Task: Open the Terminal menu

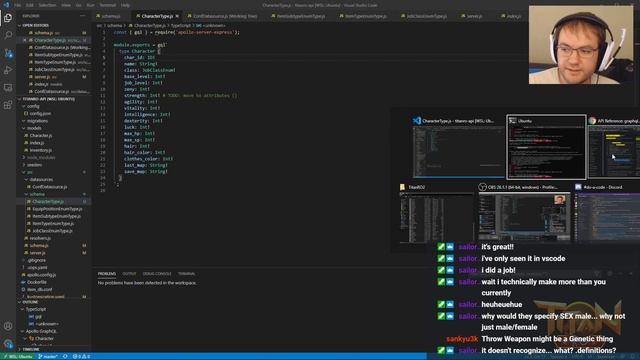Action: [108, 5]
